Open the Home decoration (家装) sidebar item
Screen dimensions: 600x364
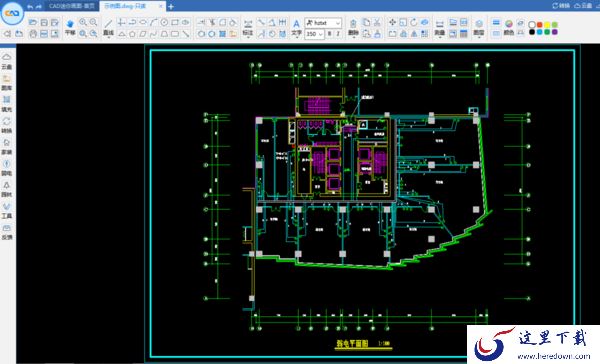[x=7, y=147]
